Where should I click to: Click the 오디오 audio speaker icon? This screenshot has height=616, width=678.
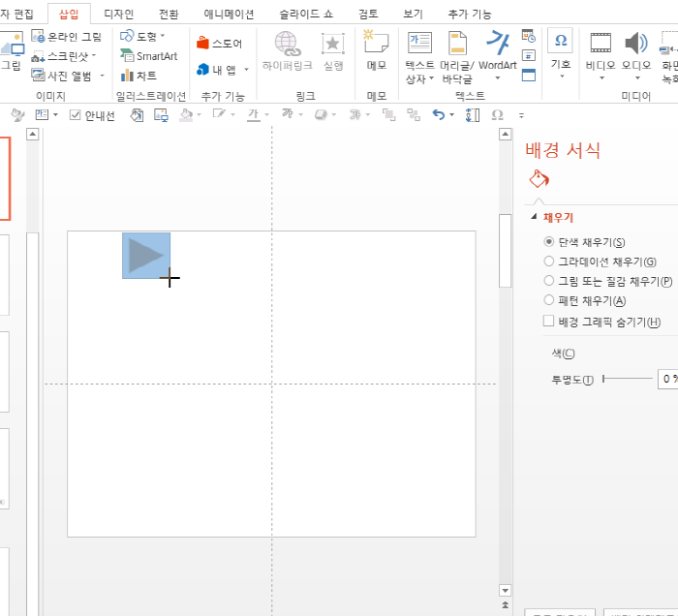click(636, 44)
